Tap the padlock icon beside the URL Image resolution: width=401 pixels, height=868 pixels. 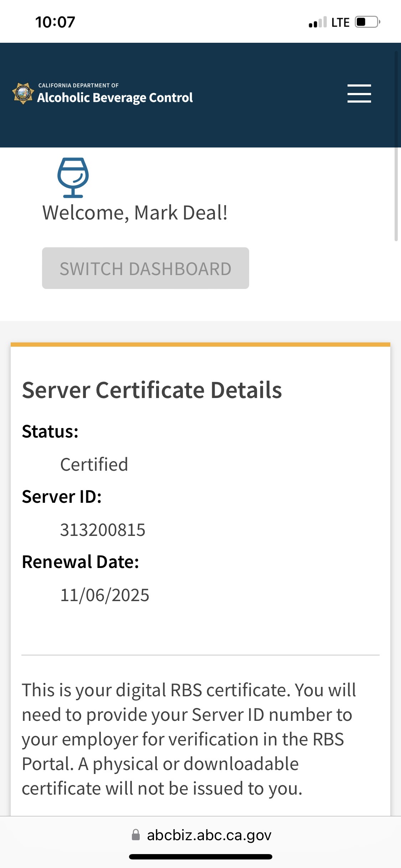pyautogui.click(x=136, y=835)
